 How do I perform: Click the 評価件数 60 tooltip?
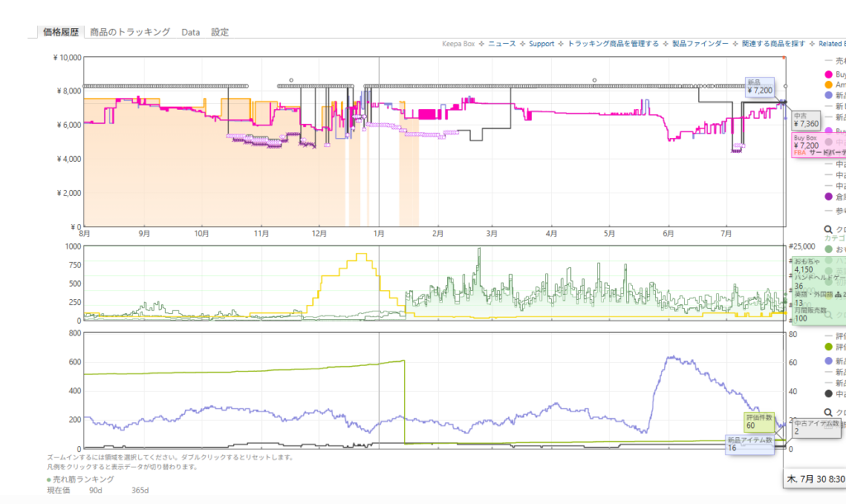pos(759,422)
